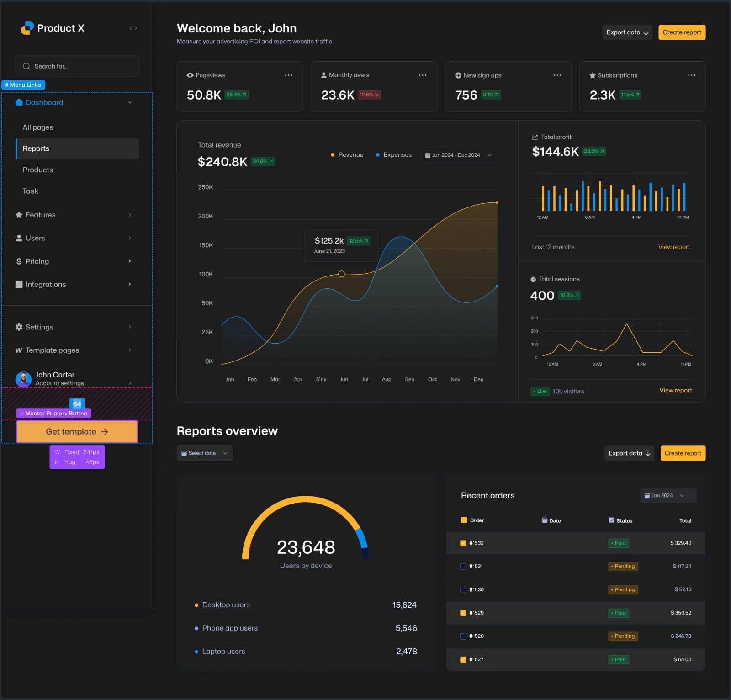Click John Carter's avatar picture
Viewport: 731px width, 700px height.
coord(23,379)
